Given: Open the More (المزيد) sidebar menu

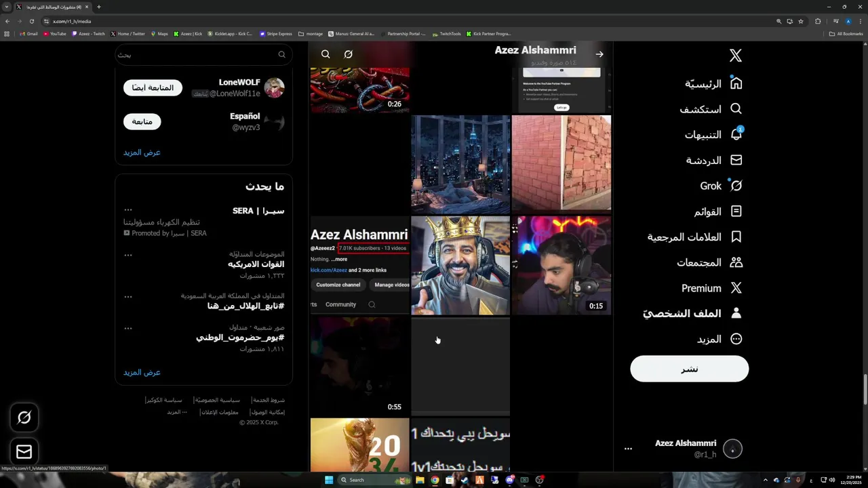Looking at the screenshot, I should coord(719,339).
